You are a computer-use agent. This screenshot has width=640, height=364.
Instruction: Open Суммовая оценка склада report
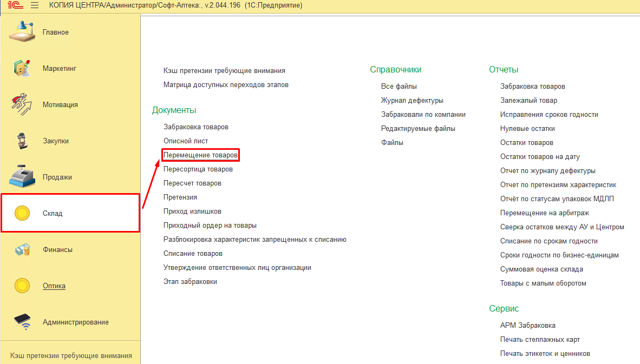click(541, 269)
